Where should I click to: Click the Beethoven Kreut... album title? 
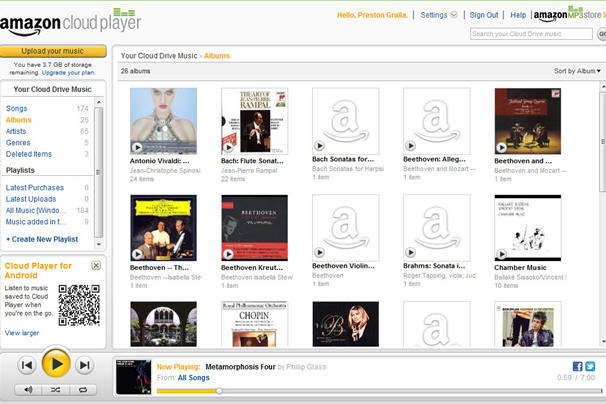point(252,268)
